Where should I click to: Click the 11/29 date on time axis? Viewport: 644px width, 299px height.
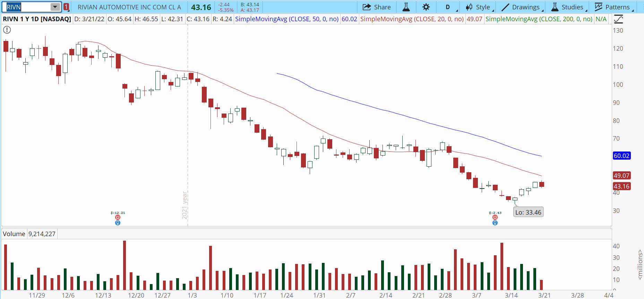point(37,296)
